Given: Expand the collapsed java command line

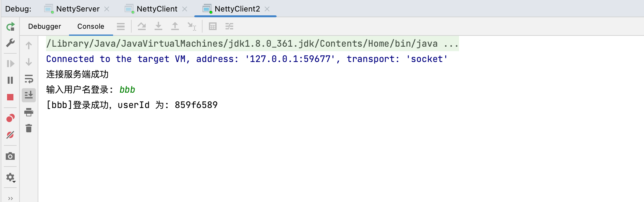Looking at the screenshot, I should [451, 43].
